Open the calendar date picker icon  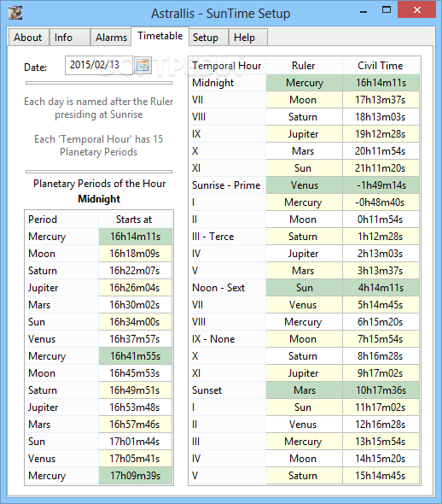coord(142,66)
